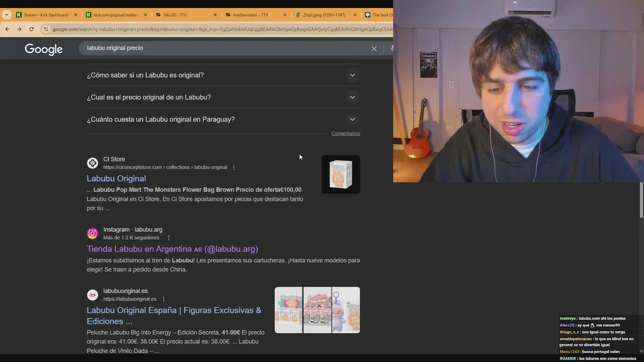
Task: Open first labubuoriginal.es product thumbnail
Action: (x=288, y=310)
